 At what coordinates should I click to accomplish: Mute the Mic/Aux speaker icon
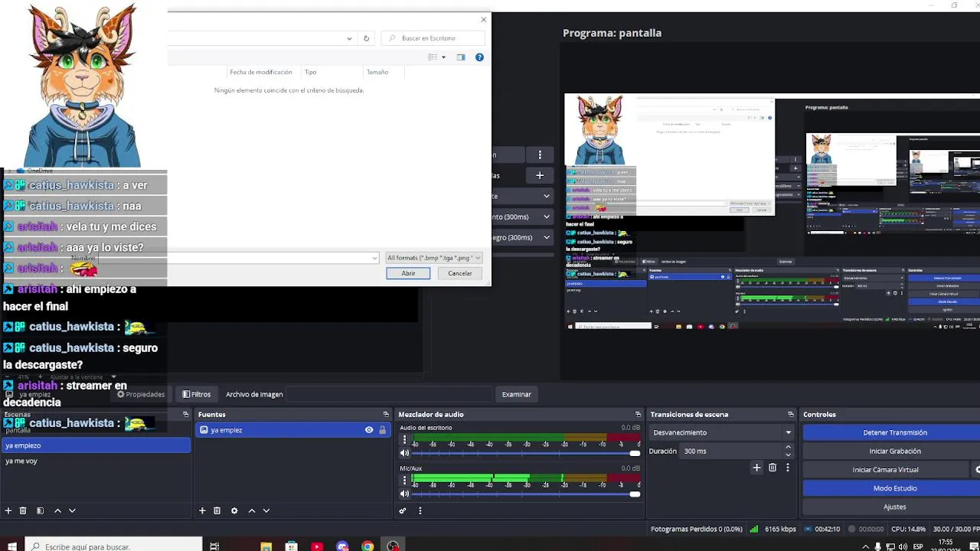tap(404, 494)
